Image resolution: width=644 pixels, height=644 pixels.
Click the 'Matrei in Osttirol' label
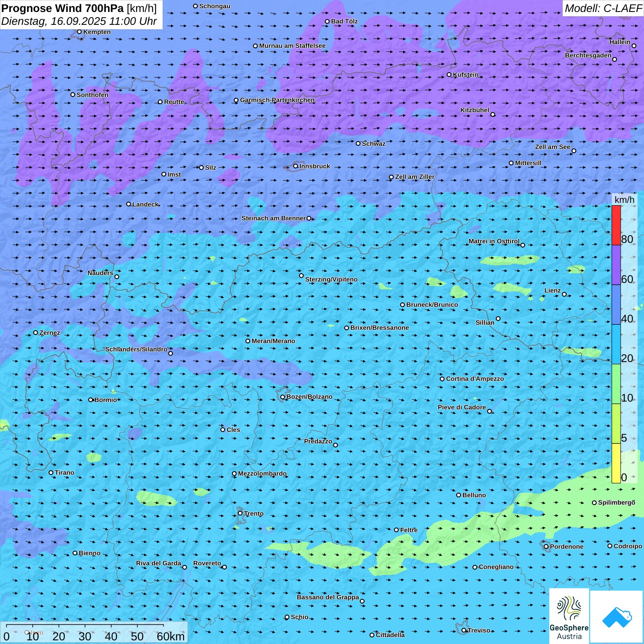(x=494, y=241)
